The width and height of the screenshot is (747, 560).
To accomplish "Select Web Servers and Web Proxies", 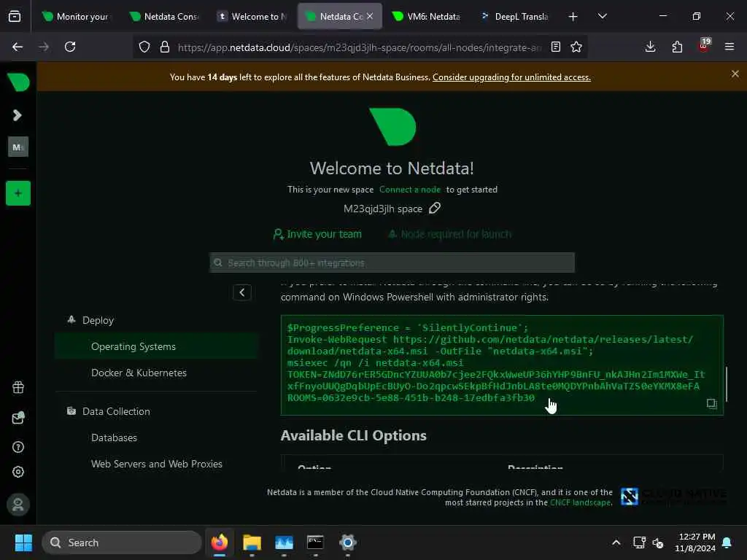I will (156, 464).
